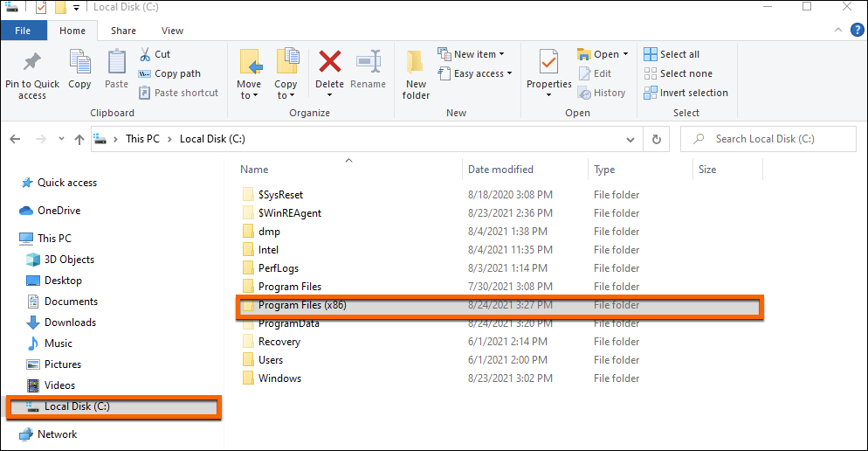Sort by the Size column header
Viewport: 868px width, 451px height.
(707, 170)
